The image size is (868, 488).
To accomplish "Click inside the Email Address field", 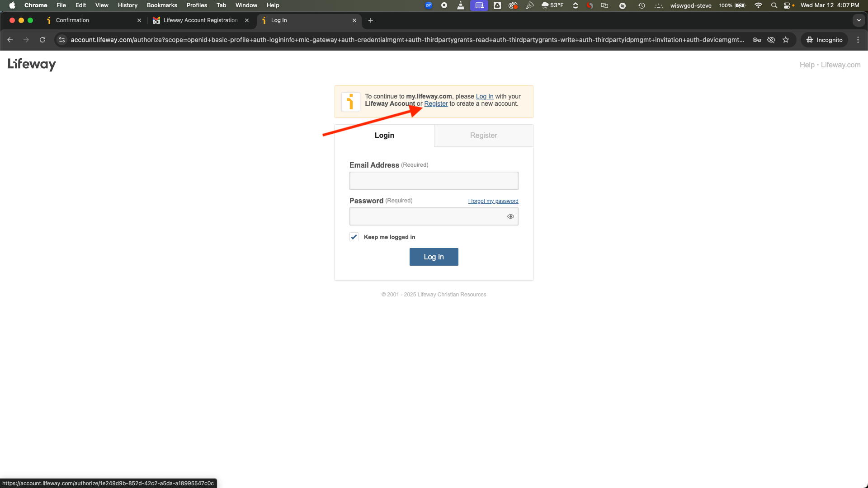I will coord(434,180).
